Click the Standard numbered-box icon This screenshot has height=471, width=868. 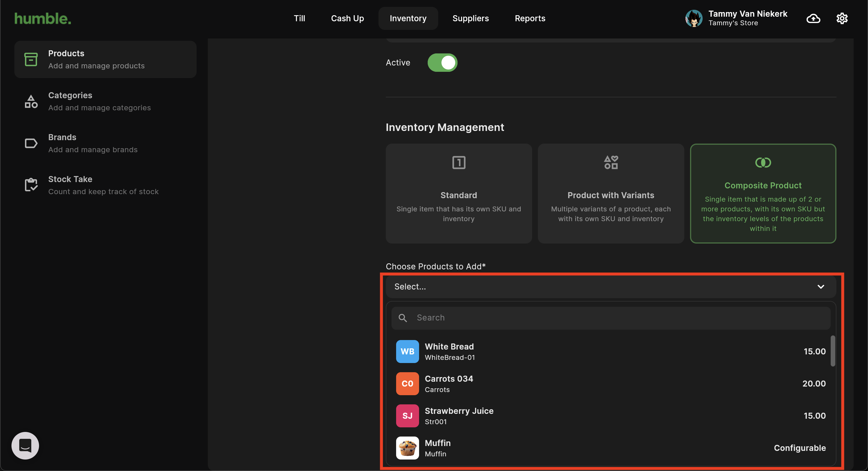tap(459, 163)
